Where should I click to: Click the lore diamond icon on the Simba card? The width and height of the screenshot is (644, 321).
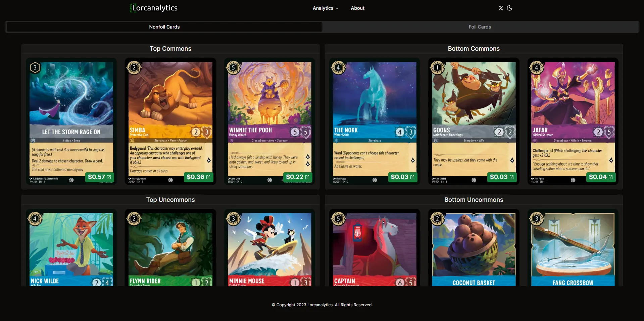(x=209, y=160)
